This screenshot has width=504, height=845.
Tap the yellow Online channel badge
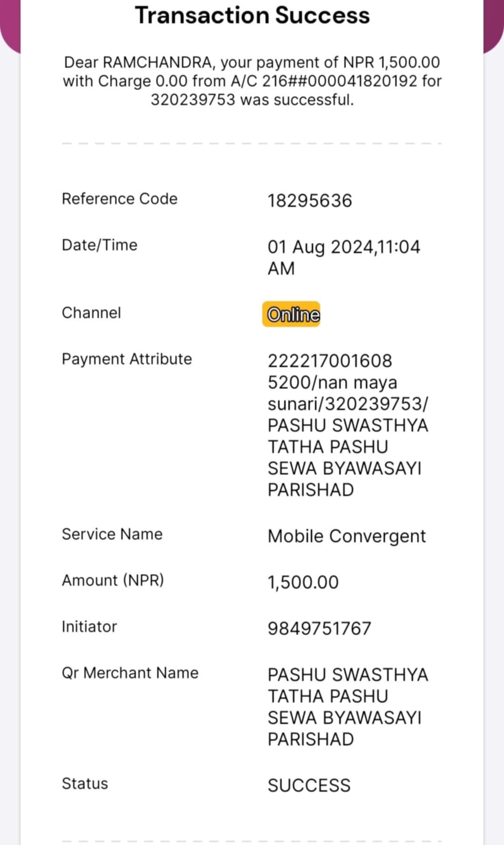291,314
